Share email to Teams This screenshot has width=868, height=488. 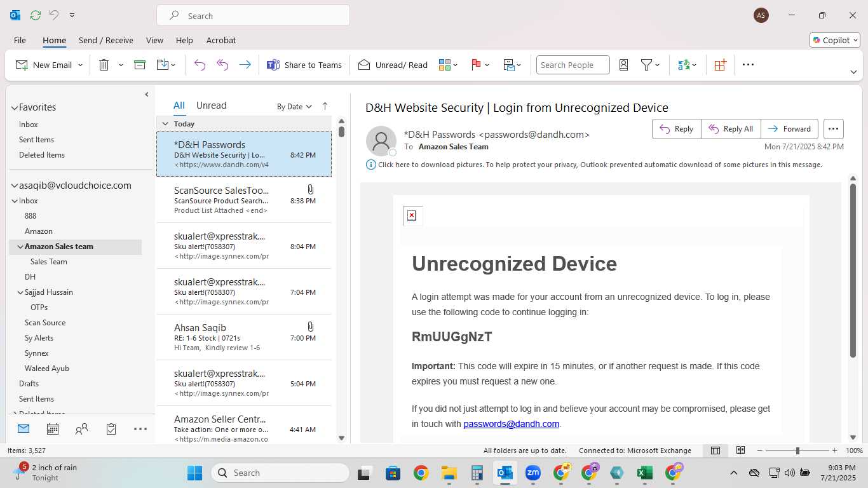click(304, 65)
